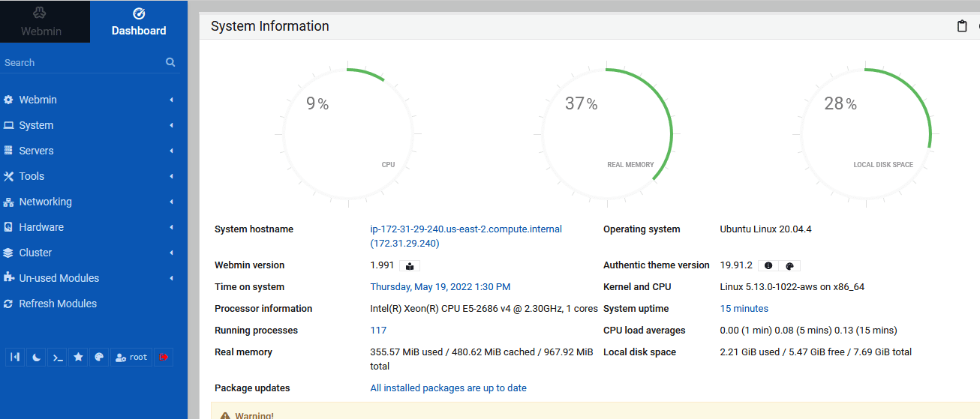Click the sidebar Search input field
The height and width of the screenshot is (419, 980).
click(x=83, y=63)
